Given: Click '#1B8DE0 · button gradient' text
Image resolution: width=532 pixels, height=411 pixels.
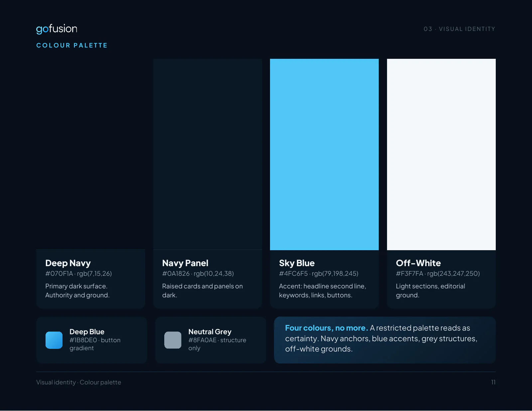Looking at the screenshot, I should [x=95, y=344].
